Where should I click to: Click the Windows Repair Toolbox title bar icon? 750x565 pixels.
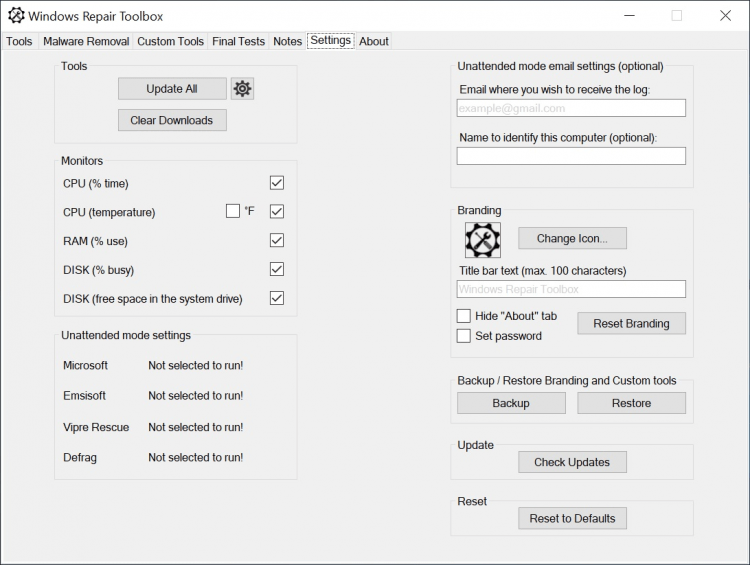pos(16,16)
